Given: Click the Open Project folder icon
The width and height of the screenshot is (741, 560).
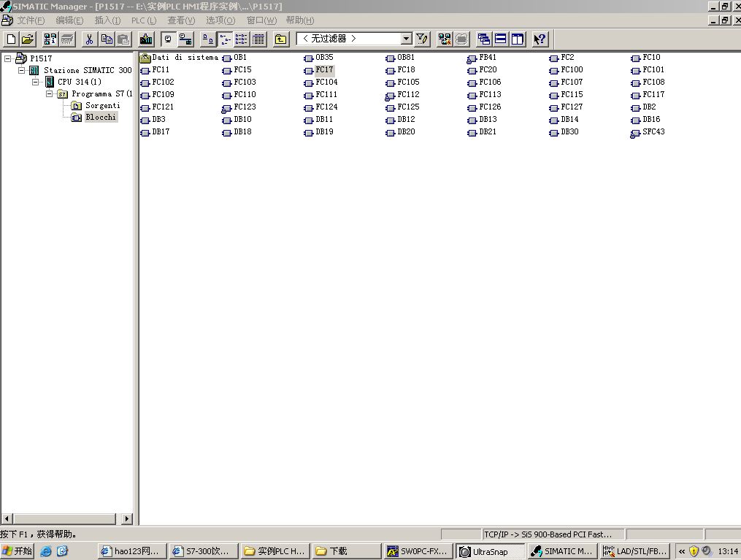Looking at the screenshot, I should [28, 39].
